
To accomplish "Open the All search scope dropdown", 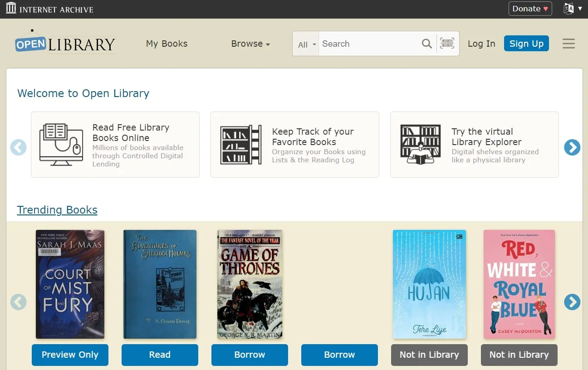I will pyautogui.click(x=306, y=44).
